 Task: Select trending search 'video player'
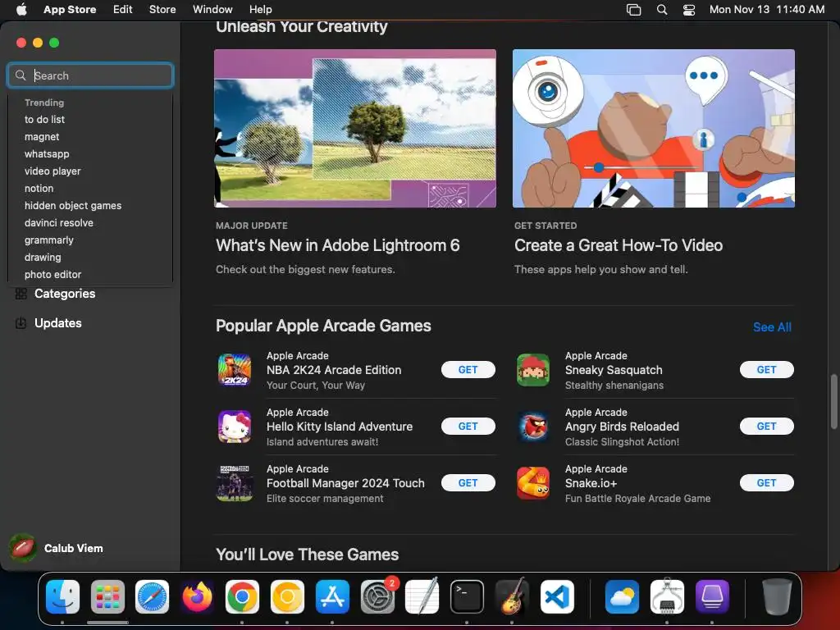52,171
